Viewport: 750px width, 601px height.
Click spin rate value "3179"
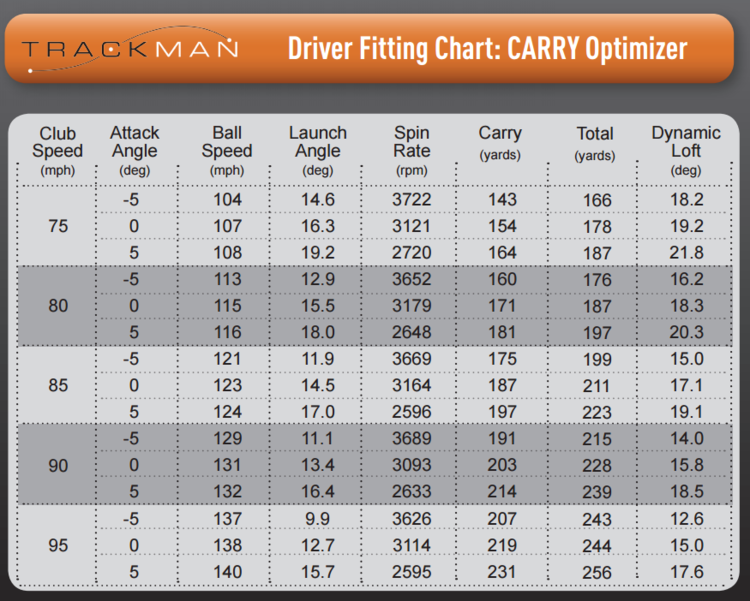[x=411, y=306]
